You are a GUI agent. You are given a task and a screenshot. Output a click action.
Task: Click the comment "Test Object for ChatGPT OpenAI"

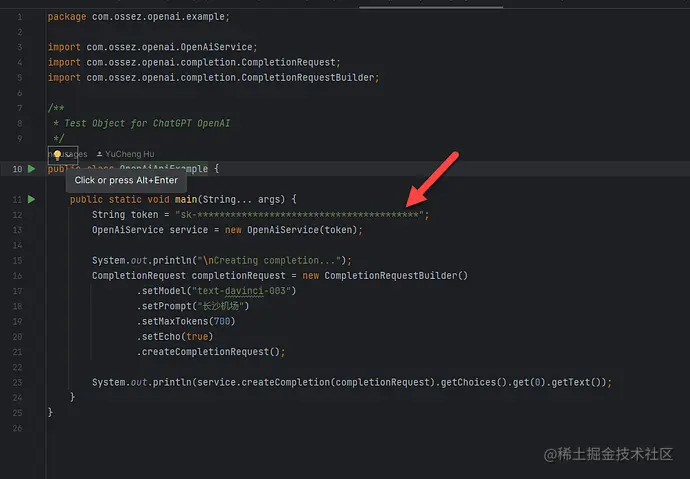click(x=147, y=123)
